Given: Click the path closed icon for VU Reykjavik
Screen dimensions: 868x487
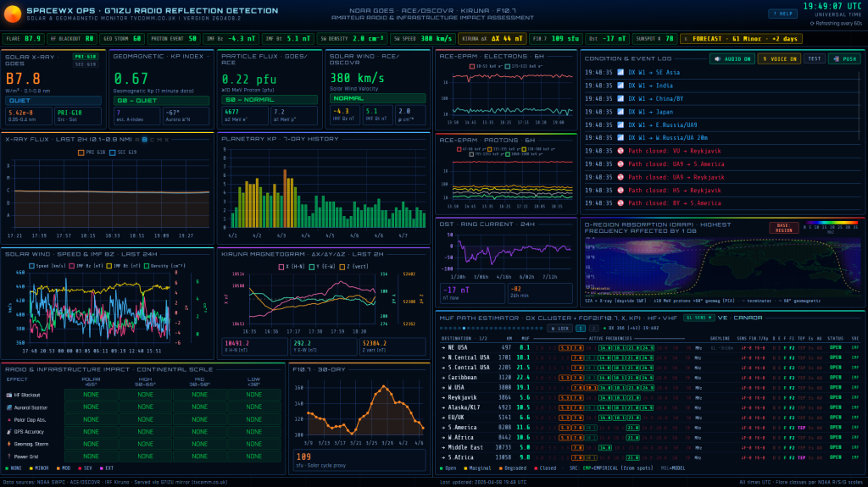Looking at the screenshot, I should (x=620, y=151).
